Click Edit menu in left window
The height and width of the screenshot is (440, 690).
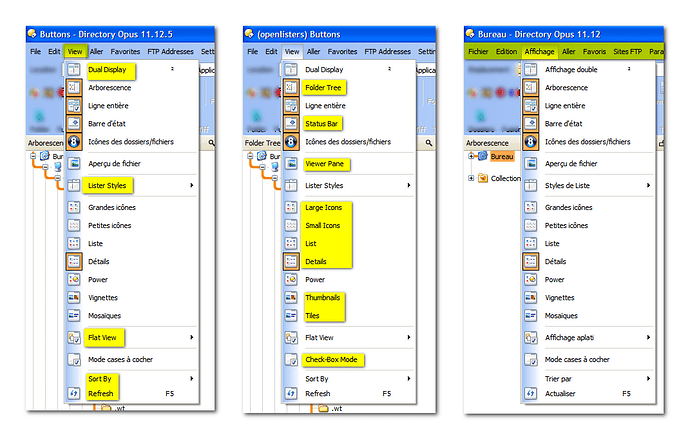54,51
